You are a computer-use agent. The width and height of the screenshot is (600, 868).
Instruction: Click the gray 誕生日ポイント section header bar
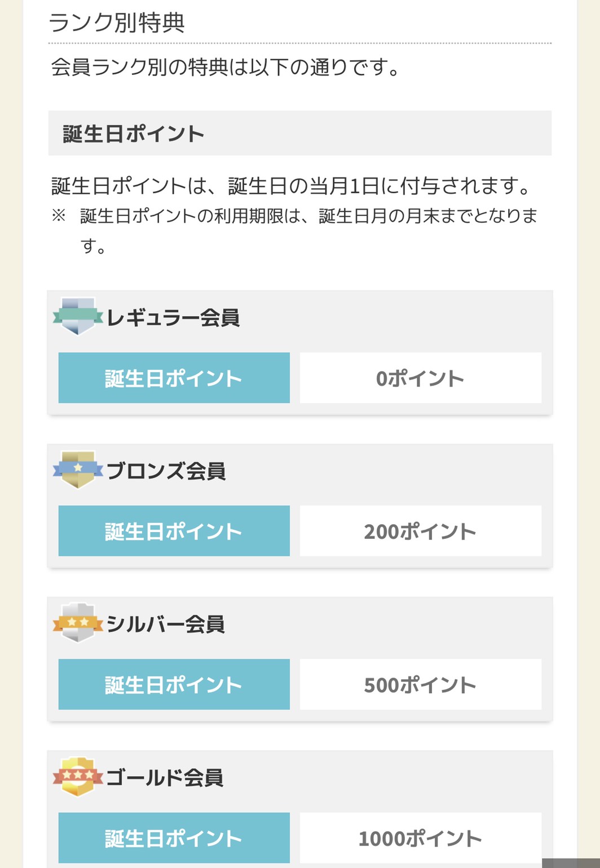[300, 133]
